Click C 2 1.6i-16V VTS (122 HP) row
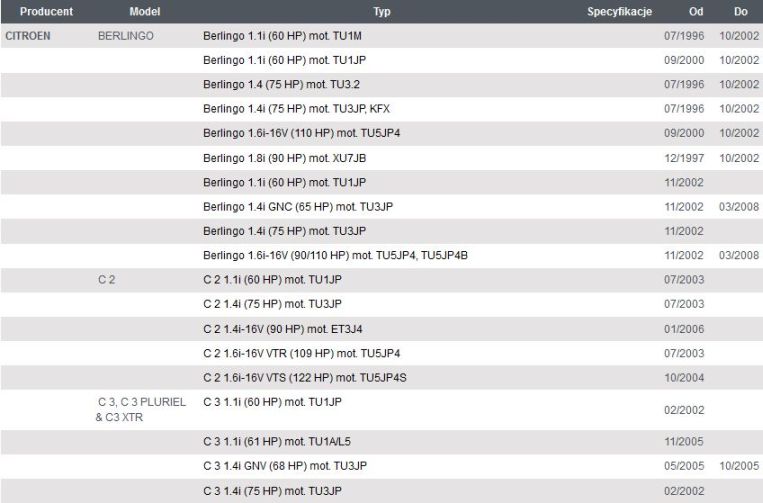The image size is (763, 503). pos(382,378)
